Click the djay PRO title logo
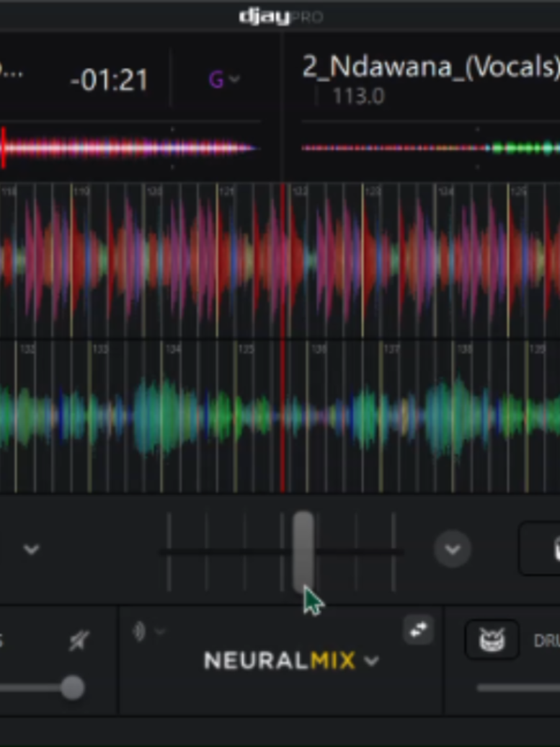 (281, 17)
